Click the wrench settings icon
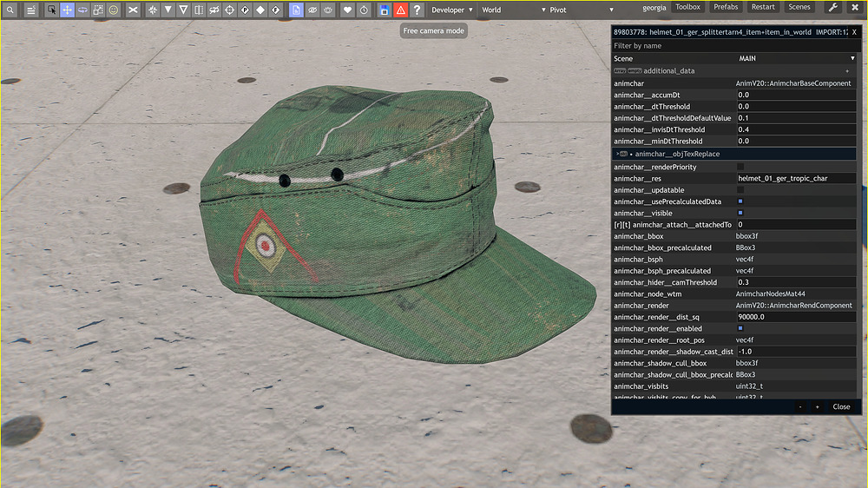 click(832, 8)
